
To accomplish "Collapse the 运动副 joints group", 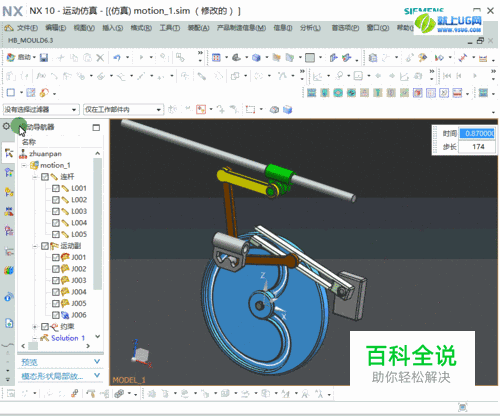I will point(35,246).
